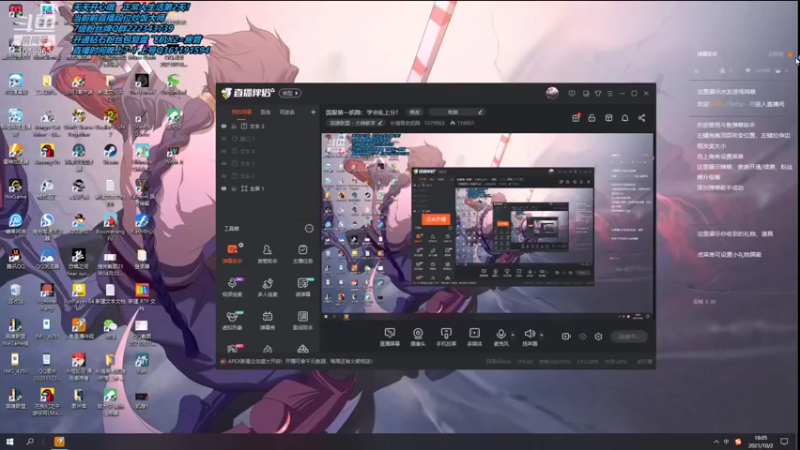Click the record video icon beside the settings gear
This screenshot has width=800, height=450.
[566, 336]
